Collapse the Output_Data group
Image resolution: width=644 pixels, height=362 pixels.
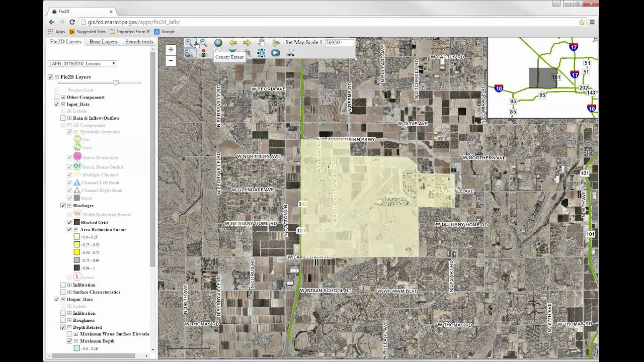point(63,299)
